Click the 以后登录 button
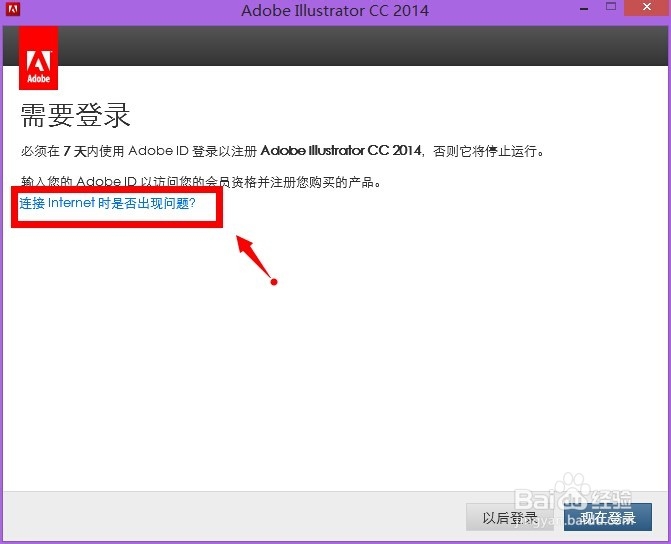Viewport: 671px width, 544px height. click(510, 517)
